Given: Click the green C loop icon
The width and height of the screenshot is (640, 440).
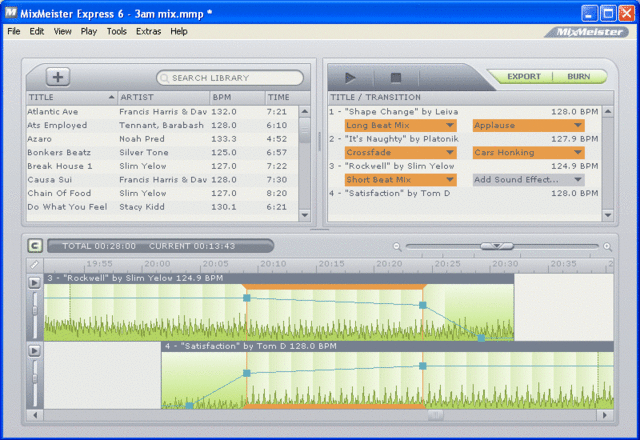Looking at the screenshot, I should click(x=35, y=246).
